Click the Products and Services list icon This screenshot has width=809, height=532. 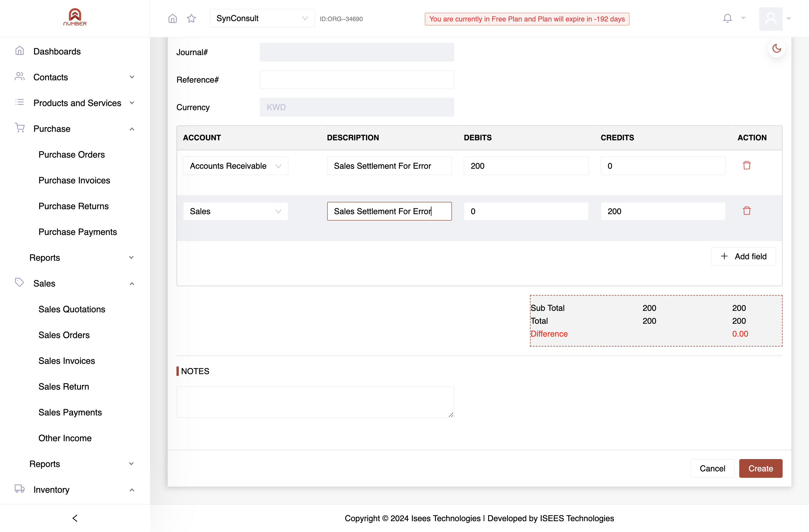20,102
